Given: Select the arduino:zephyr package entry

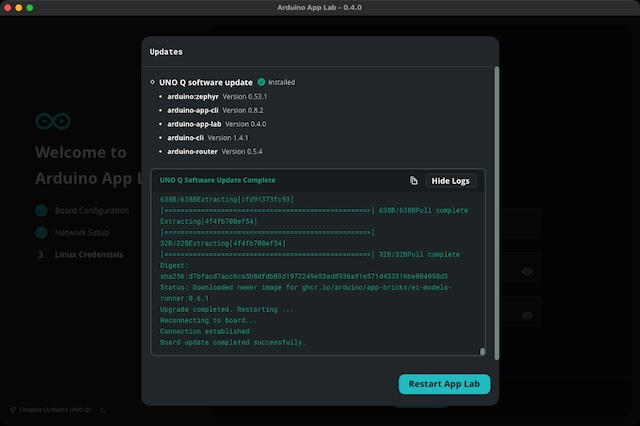Looking at the screenshot, I should click(210, 96).
